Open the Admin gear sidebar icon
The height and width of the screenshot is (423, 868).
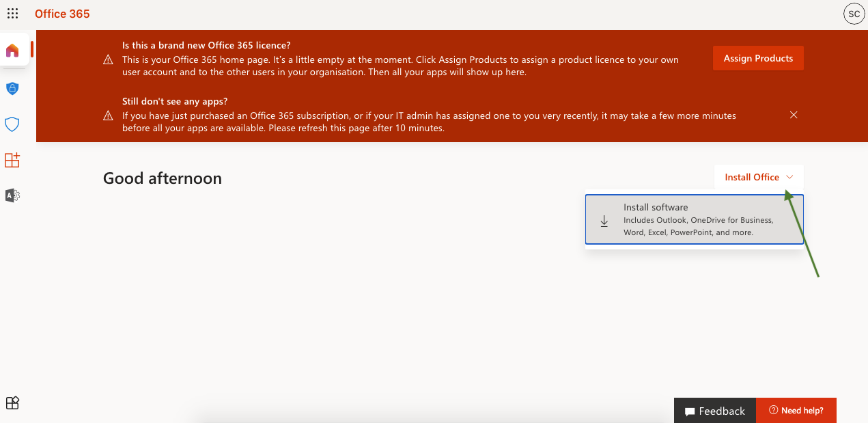tap(12, 195)
